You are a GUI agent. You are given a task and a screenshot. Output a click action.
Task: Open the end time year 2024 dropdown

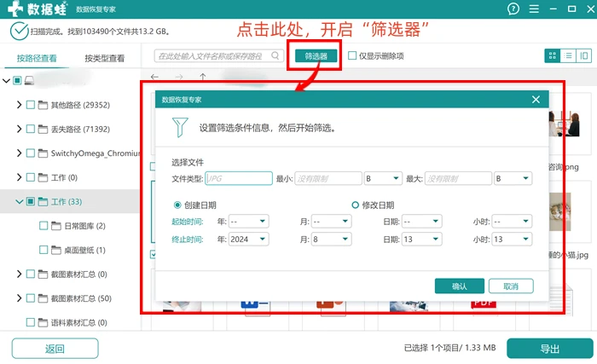(248, 239)
